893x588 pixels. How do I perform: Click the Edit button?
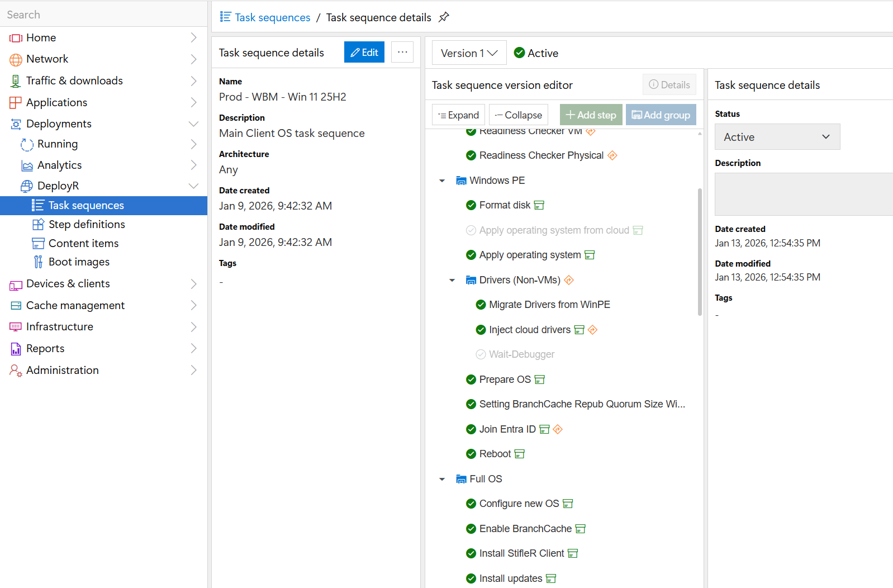click(x=364, y=53)
